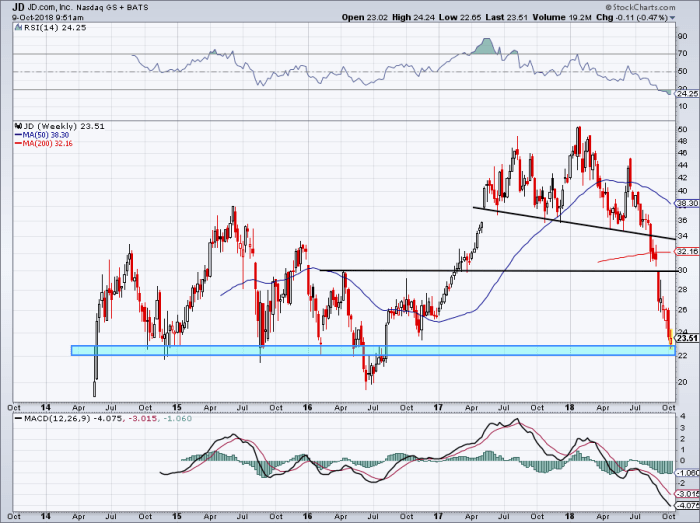This screenshot has width=700, height=523.
Task: Click the 'Low 22.65' value
Action: pos(460,17)
